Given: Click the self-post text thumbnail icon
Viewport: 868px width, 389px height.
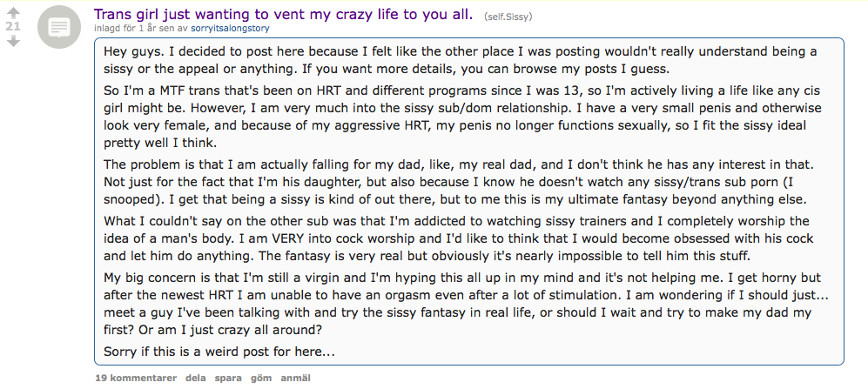Looking at the screenshot, I should [59, 27].
